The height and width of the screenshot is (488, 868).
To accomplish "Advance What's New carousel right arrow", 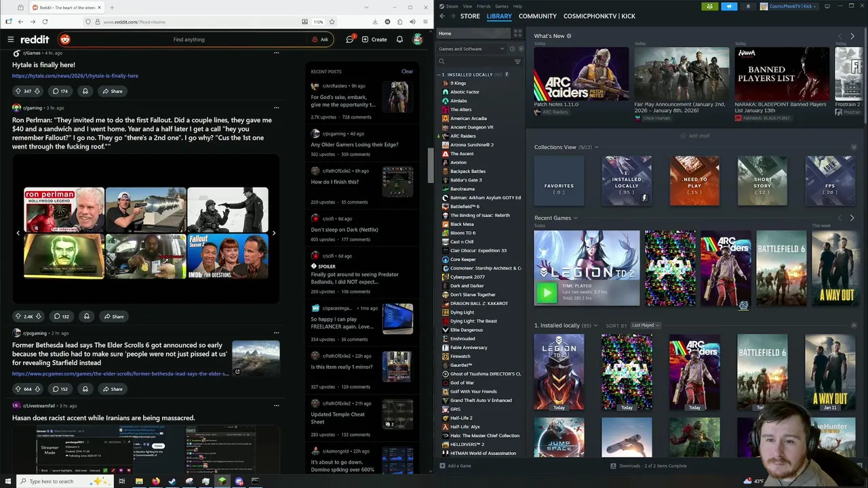I will coord(852,36).
